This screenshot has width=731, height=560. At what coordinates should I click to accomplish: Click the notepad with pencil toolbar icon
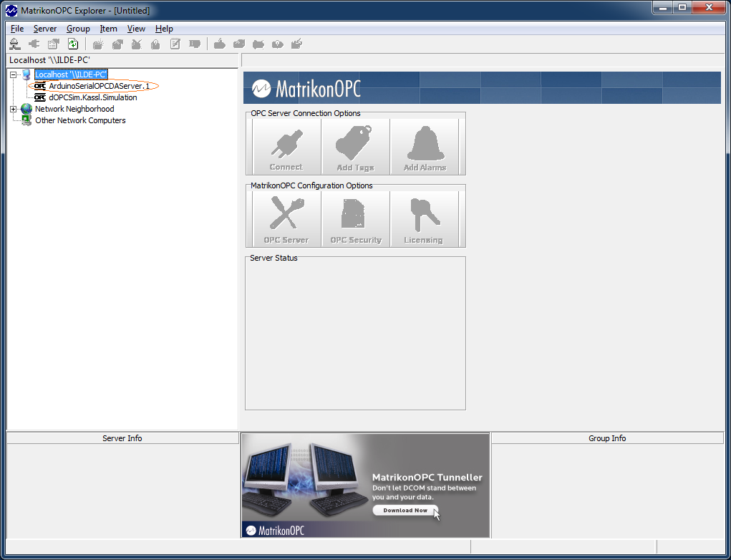coord(175,44)
